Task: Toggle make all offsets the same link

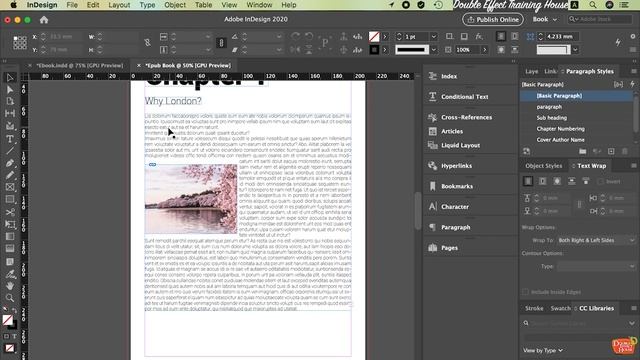Action: [x=579, y=204]
